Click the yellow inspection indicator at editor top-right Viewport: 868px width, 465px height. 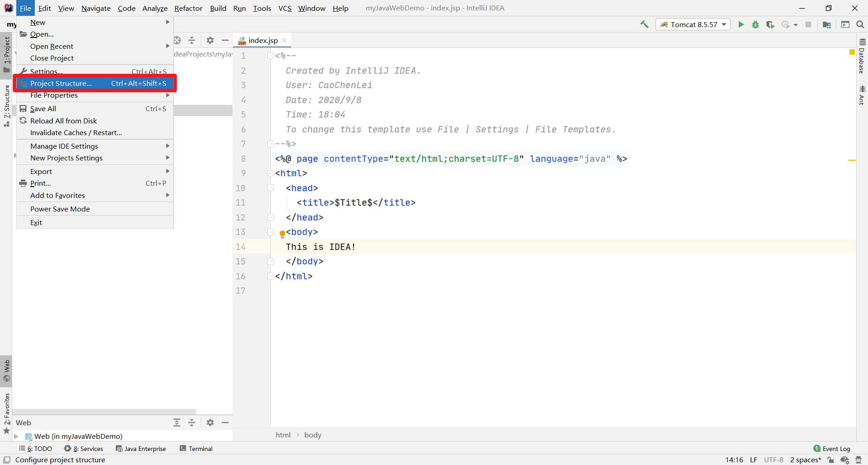point(852,52)
